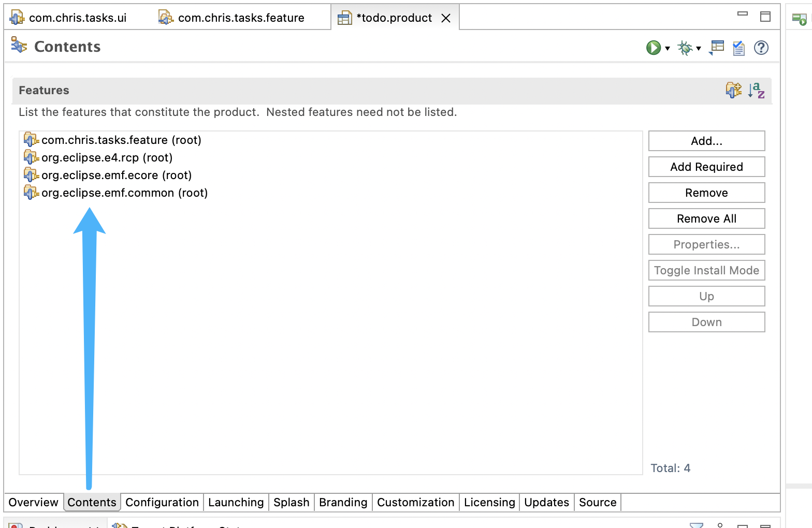Maximize the editor area
Screen dimensions: 812x528
[765, 17]
